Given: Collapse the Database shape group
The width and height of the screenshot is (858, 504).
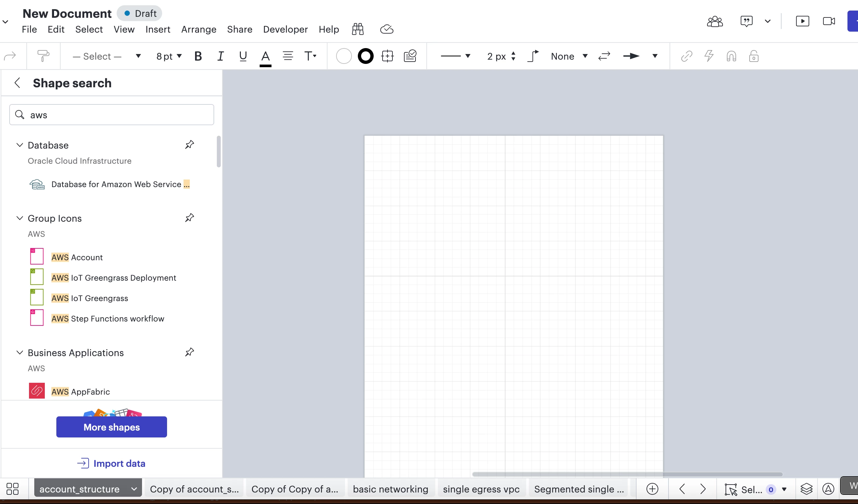Looking at the screenshot, I should [20, 145].
